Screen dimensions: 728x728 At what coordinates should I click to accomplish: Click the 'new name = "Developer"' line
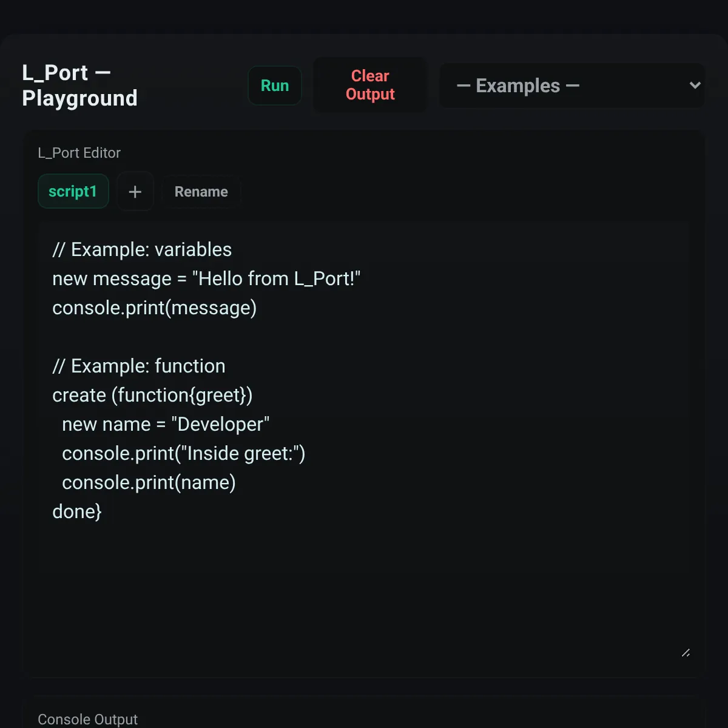[166, 424]
